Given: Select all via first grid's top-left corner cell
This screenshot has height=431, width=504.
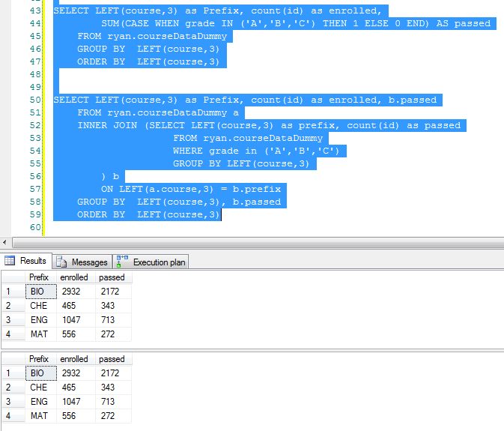Looking at the screenshot, I should (13, 277).
